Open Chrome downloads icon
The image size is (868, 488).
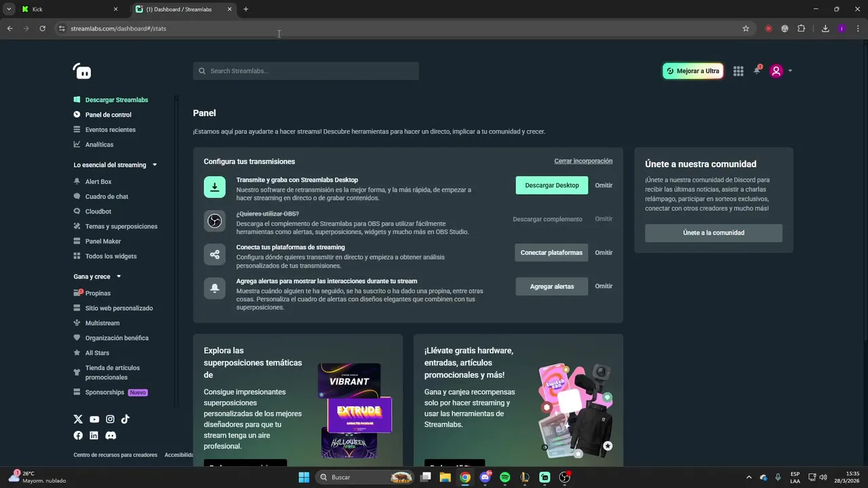(x=825, y=28)
